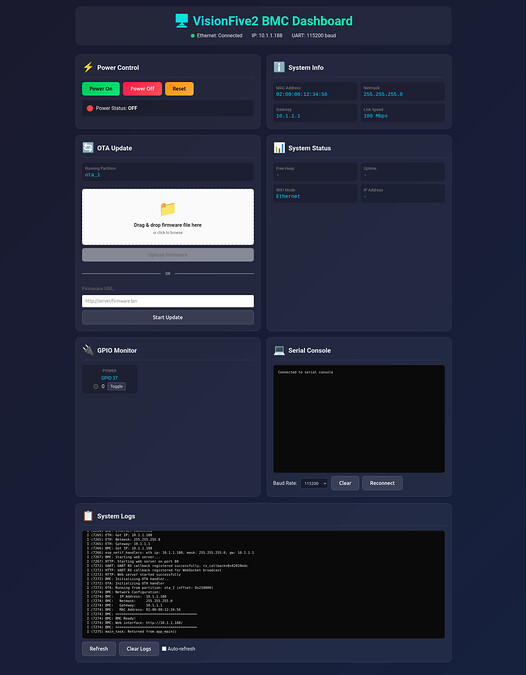Image resolution: width=526 pixels, height=675 pixels.
Task: Hit the orange Reset button
Action: point(179,89)
